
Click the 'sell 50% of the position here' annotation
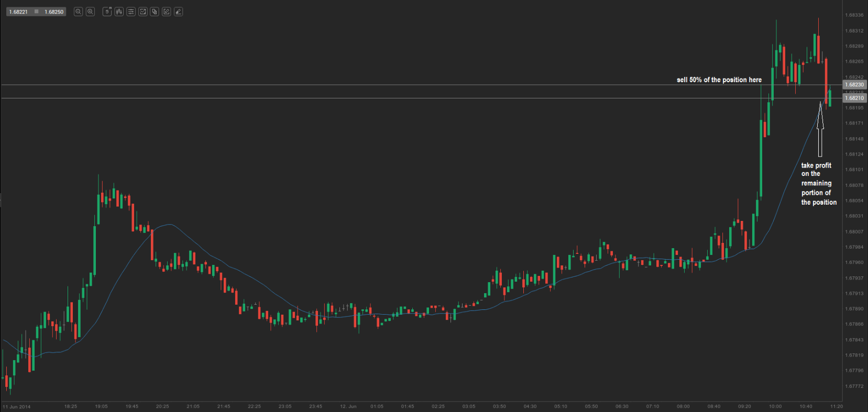[719, 80]
